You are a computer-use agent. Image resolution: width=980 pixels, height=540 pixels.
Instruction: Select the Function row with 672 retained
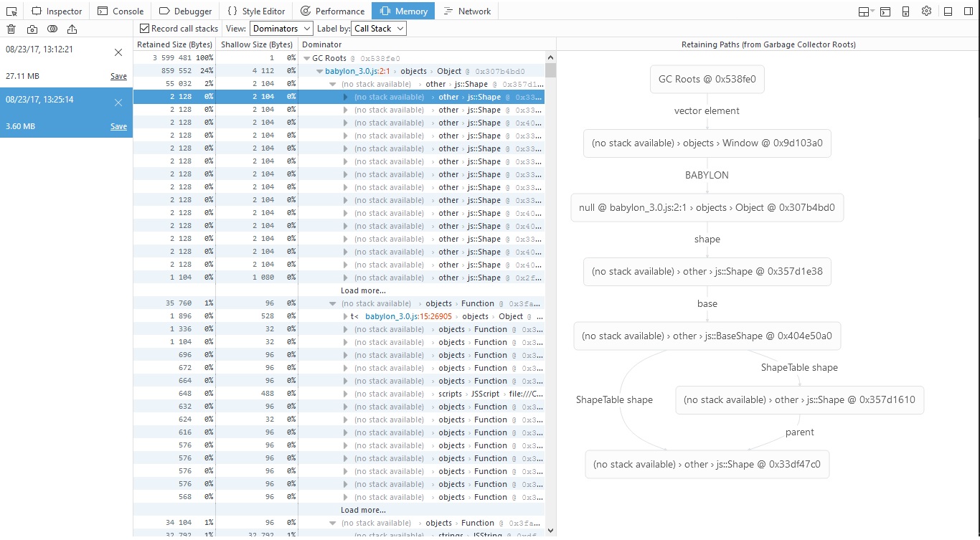coord(339,368)
